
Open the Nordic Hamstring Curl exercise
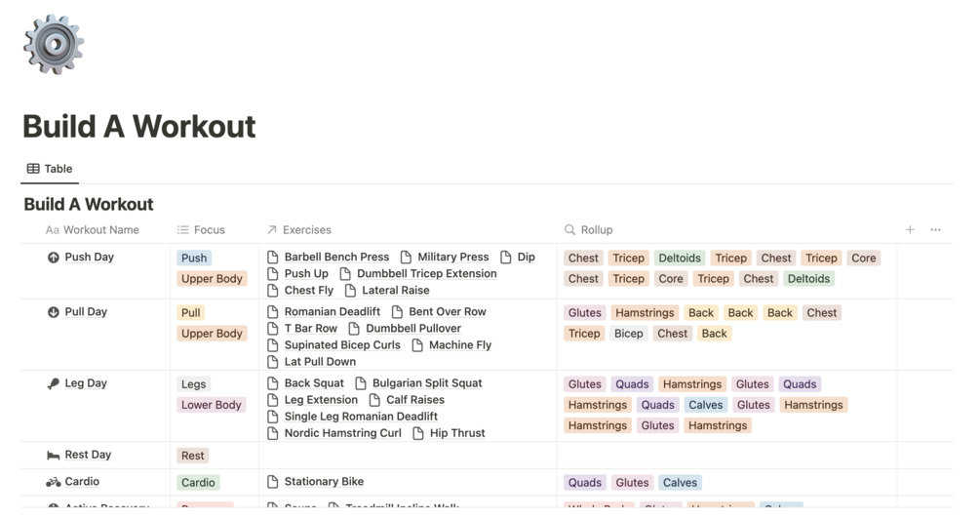(343, 433)
